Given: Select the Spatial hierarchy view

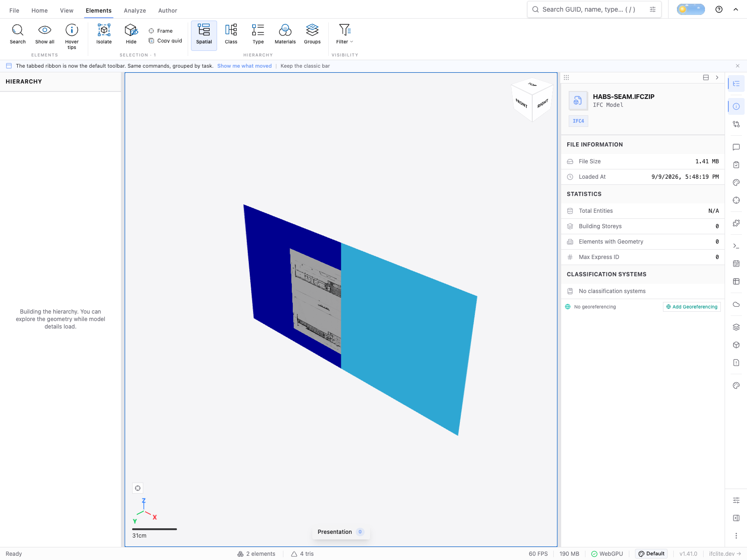Looking at the screenshot, I should [204, 35].
